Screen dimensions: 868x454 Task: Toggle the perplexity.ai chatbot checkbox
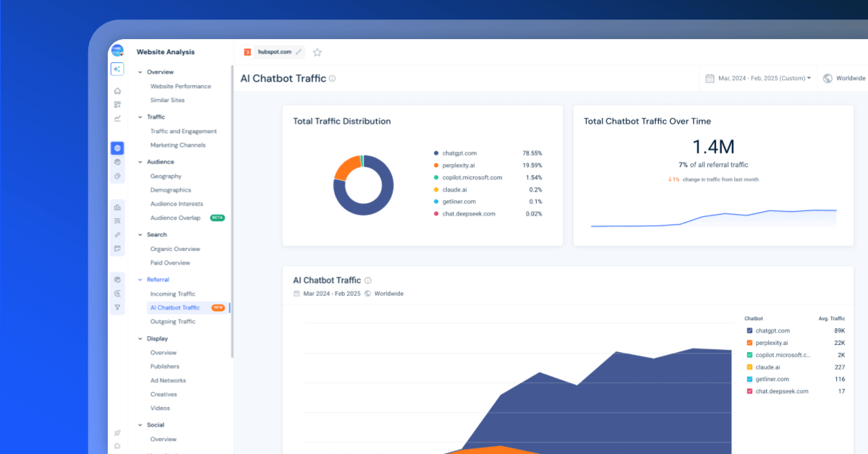(x=749, y=343)
